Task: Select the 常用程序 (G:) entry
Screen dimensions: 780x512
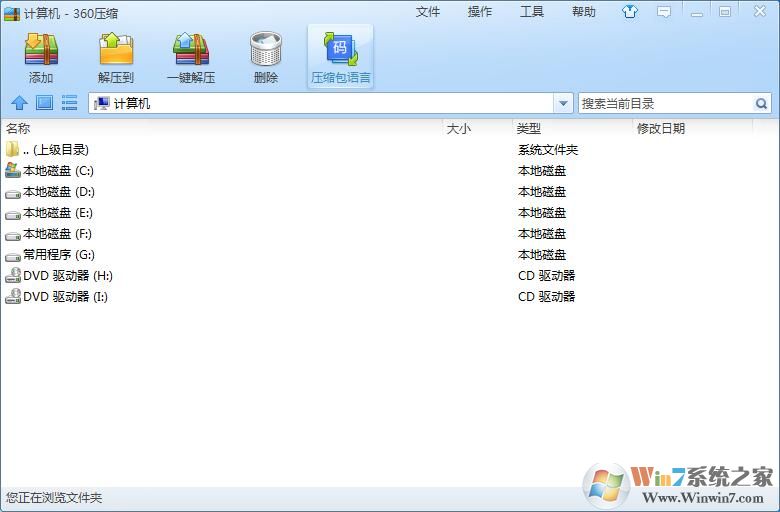Action: pyautogui.click(x=59, y=254)
